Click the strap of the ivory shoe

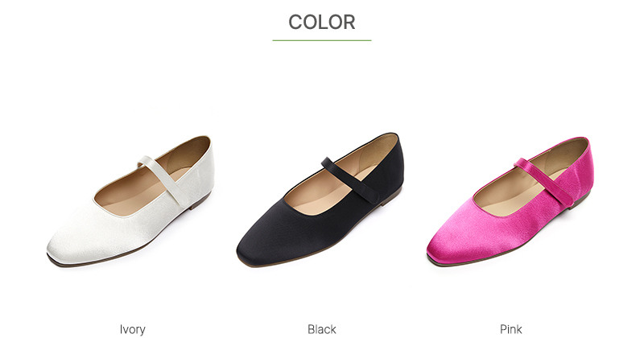point(163,181)
